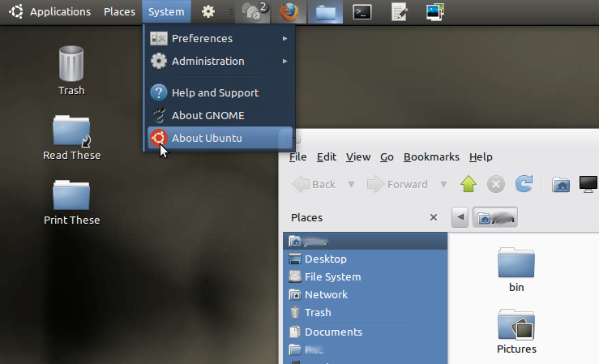Select Network in Places sidebar

point(366,295)
